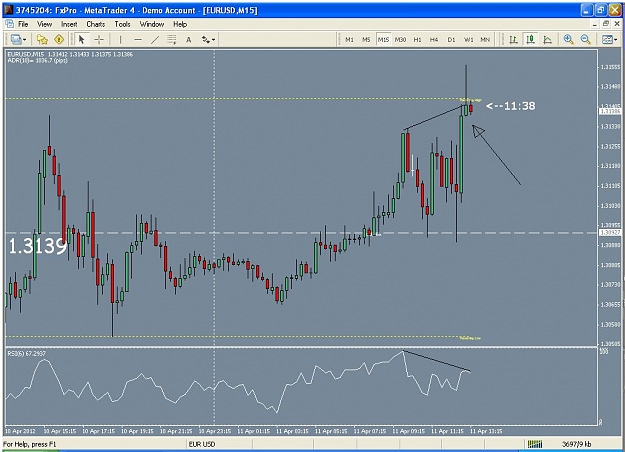Select the arrow Cursor tool
The image size is (625, 452).
[82, 39]
